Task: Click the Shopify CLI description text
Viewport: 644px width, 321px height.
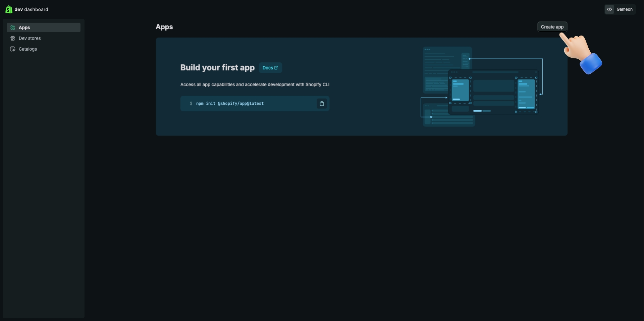Action: click(x=255, y=85)
